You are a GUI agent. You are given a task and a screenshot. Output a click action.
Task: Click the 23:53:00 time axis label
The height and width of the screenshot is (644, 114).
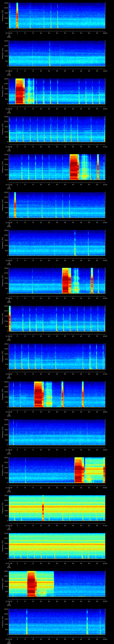click(x=9, y=639)
